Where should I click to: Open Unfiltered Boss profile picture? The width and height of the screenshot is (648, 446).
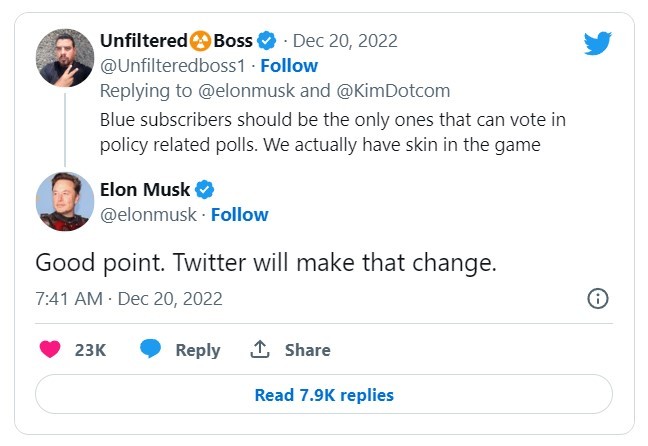click(x=65, y=58)
